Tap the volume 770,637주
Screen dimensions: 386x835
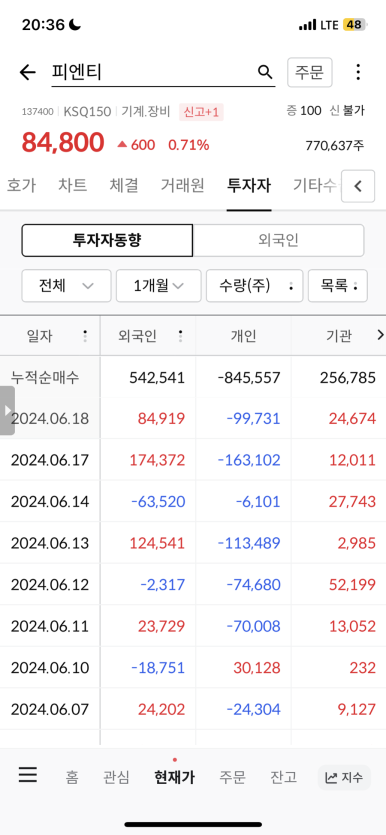click(x=335, y=145)
